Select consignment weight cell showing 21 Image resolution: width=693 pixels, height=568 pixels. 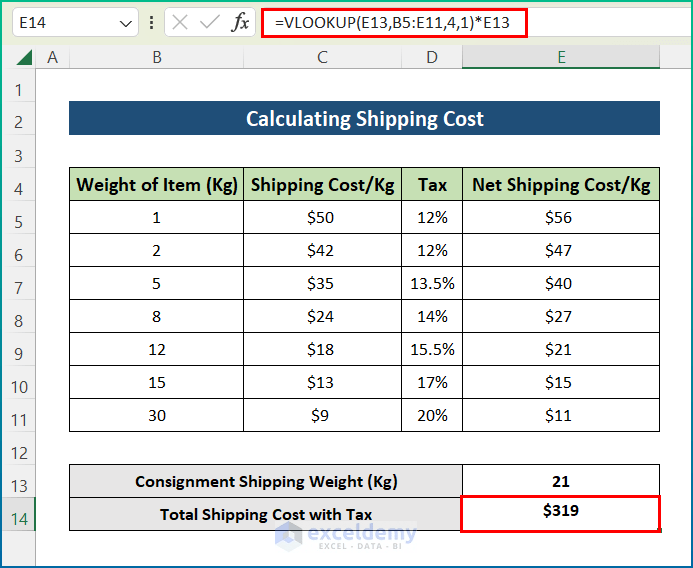tap(561, 481)
